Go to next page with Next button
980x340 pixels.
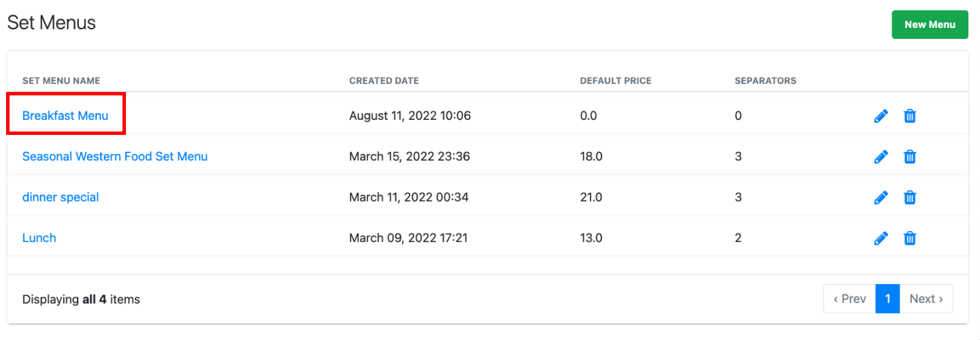pos(926,299)
